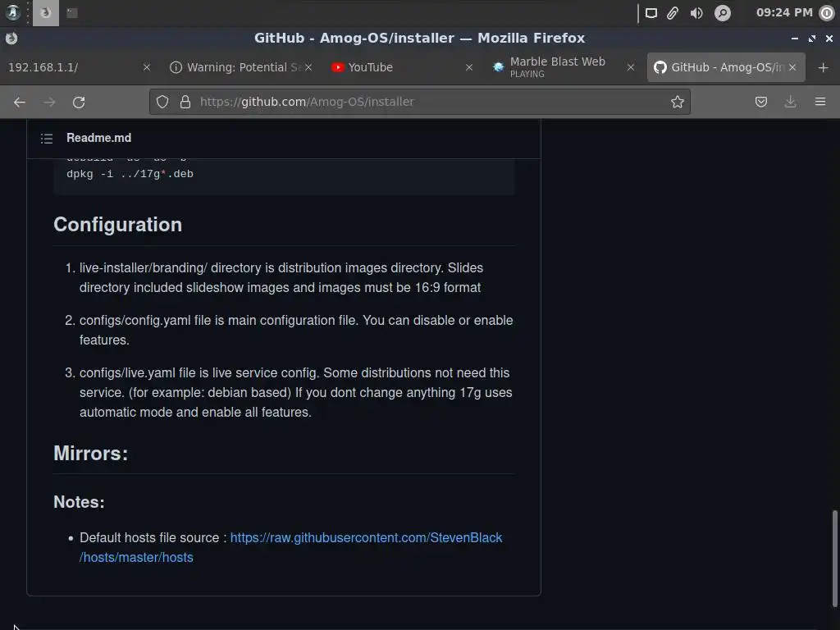This screenshot has width=840, height=630.
Task: Bookmark this page with the star icon
Action: pyautogui.click(x=677, y=102)
